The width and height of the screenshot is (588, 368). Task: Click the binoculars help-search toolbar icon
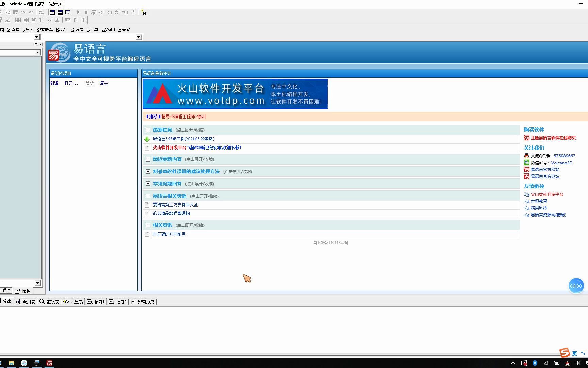point(144,12)
